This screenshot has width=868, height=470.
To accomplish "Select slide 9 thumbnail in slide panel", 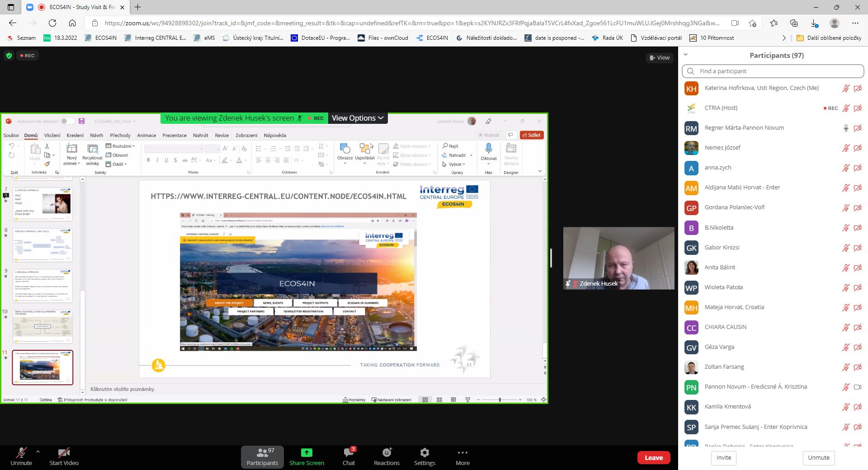I will tap(42, 286).
